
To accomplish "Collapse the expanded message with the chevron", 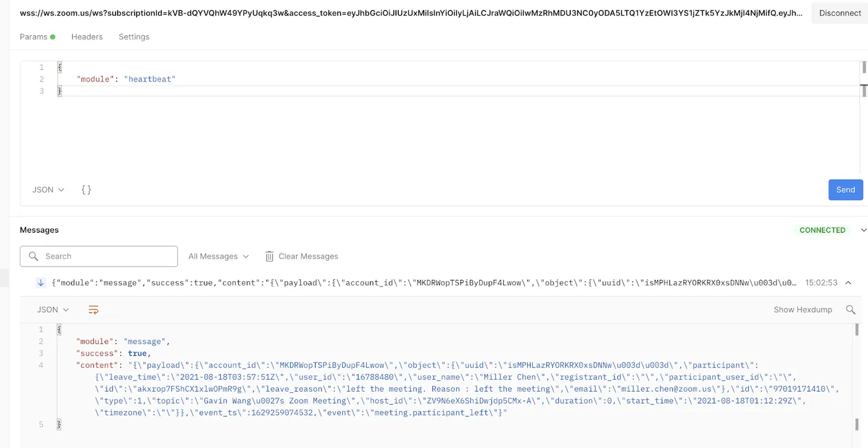I will coord(848,283).
